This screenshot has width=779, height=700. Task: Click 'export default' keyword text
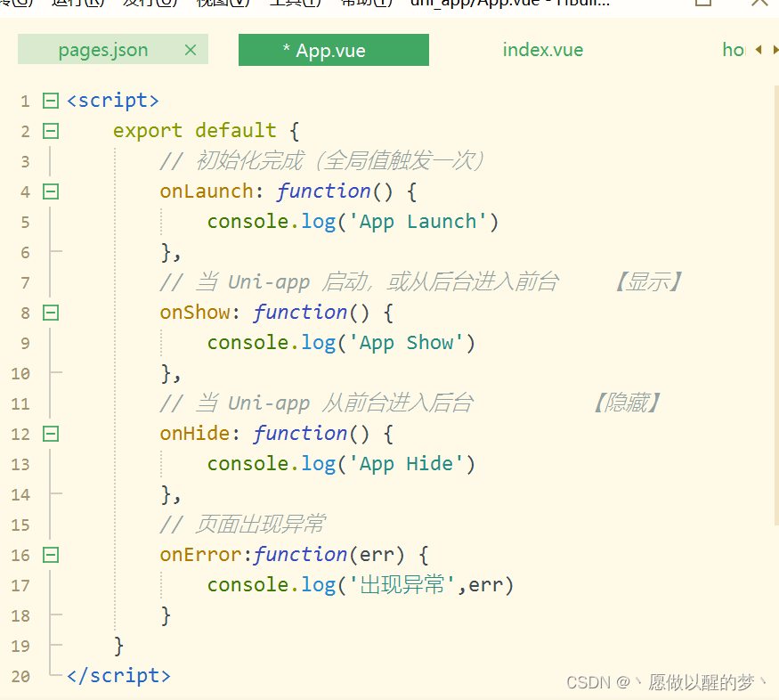click(x=195, y=131)
